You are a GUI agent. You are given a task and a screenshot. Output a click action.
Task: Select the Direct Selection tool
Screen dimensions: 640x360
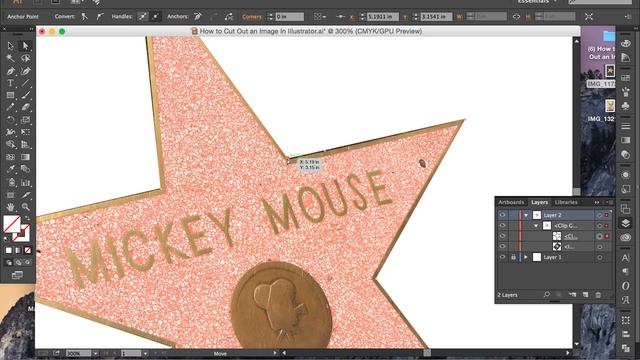(x=25, y=46)
